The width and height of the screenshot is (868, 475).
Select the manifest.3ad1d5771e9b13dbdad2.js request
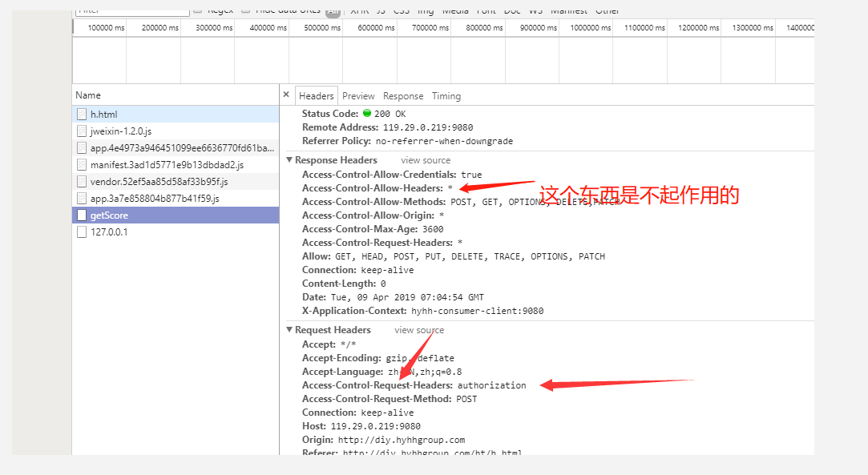[x=176, y=165]
